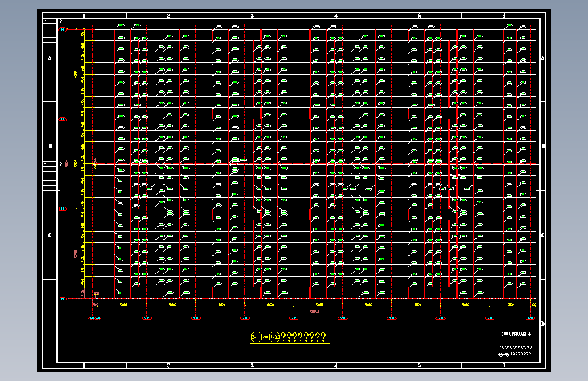Pick zone letter B on the right border
This screenshot has width=588, height=381.
pos(543,146)
